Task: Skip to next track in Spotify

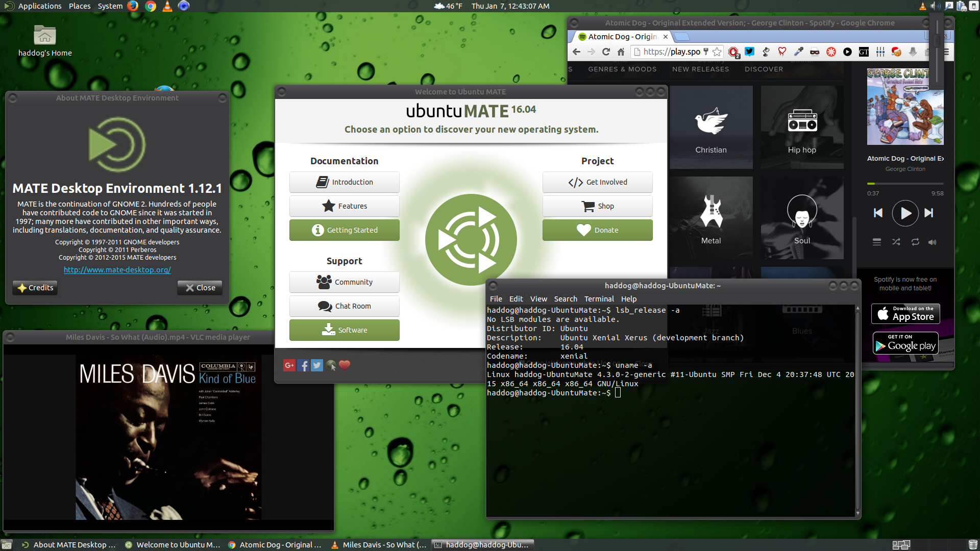Action: [929, 213]
